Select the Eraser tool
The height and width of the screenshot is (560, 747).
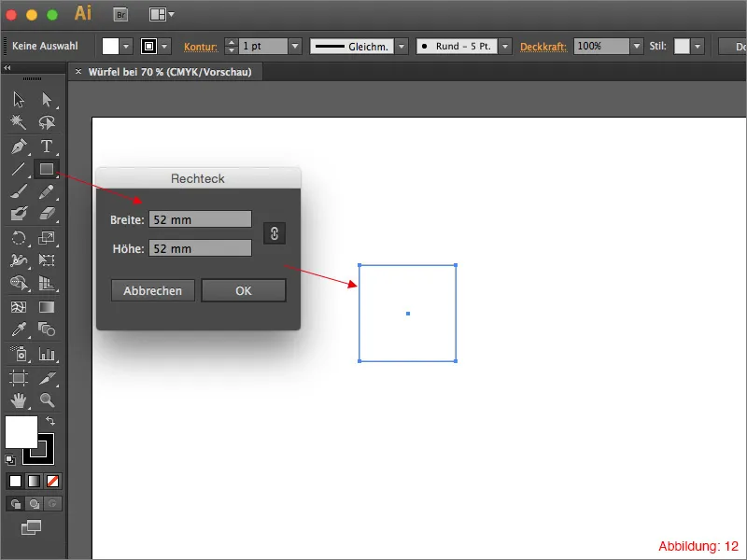[46, 214]
